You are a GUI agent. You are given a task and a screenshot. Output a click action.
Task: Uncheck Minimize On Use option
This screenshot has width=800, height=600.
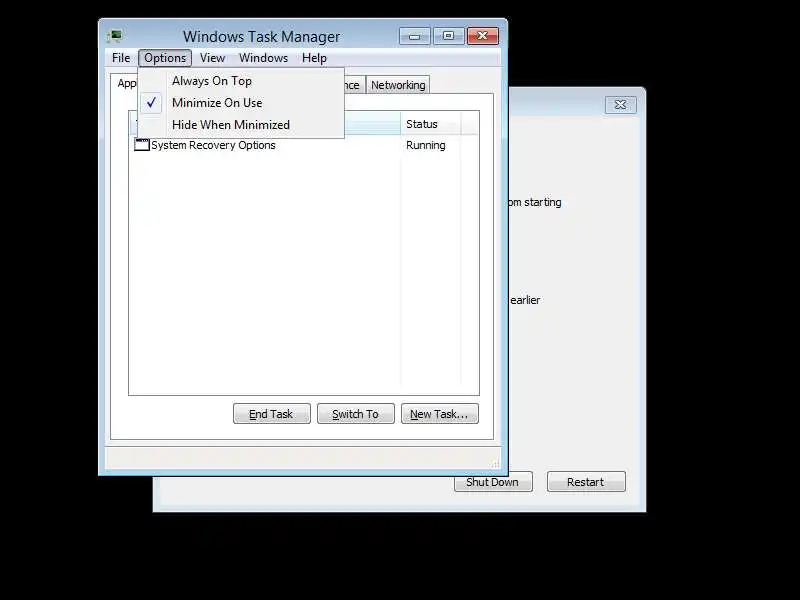pyautogui.click(x=241, y=103)
